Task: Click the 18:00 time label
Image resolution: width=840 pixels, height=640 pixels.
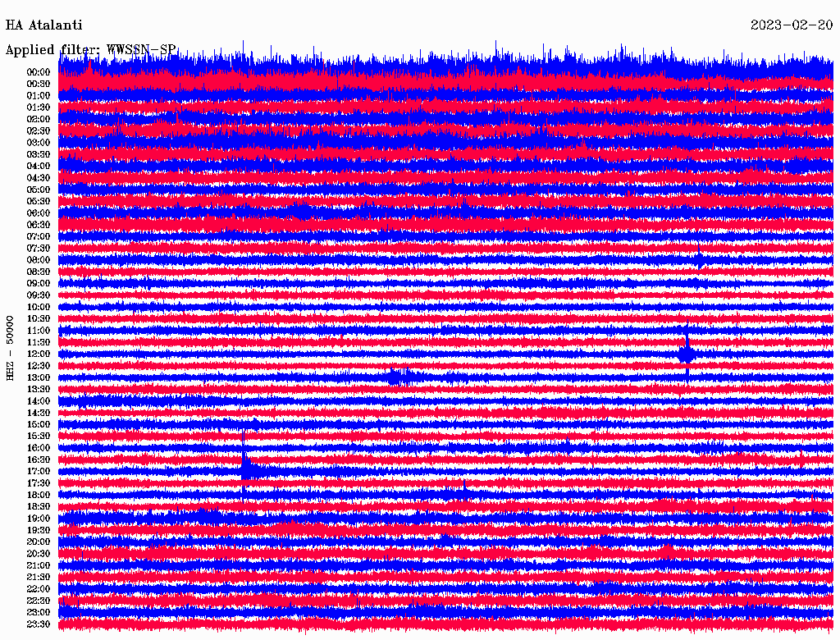Action: 39,495
